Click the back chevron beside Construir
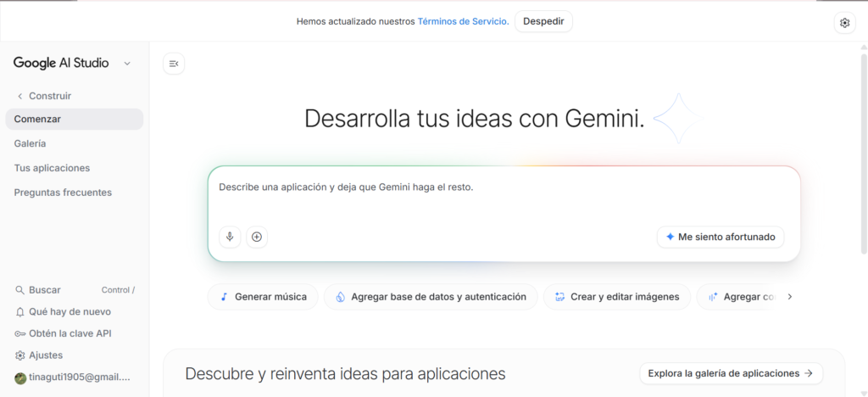868x397 pixels. point(20,97)
